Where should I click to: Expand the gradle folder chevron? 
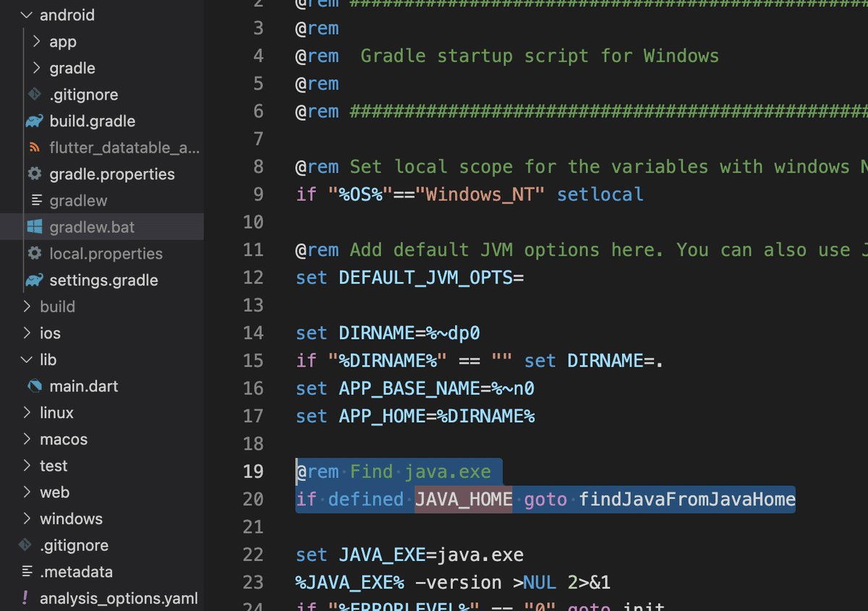coord(37,68)
